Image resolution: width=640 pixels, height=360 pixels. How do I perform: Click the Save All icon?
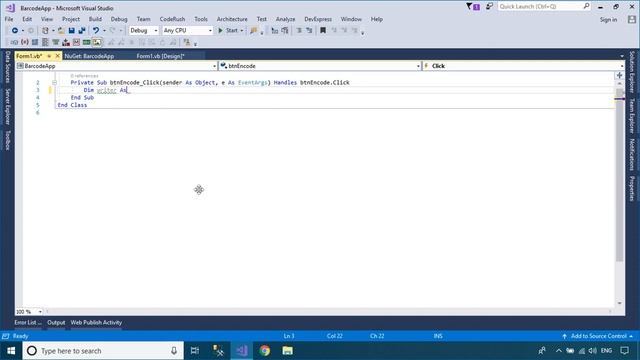click(82, 31)
